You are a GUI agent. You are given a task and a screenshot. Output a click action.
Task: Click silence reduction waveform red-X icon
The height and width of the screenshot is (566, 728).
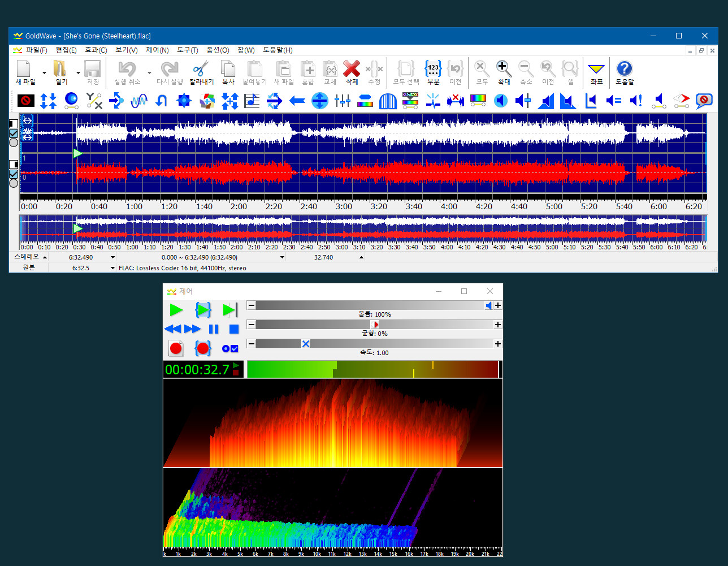pyautogui.click(x=456, y=101)
